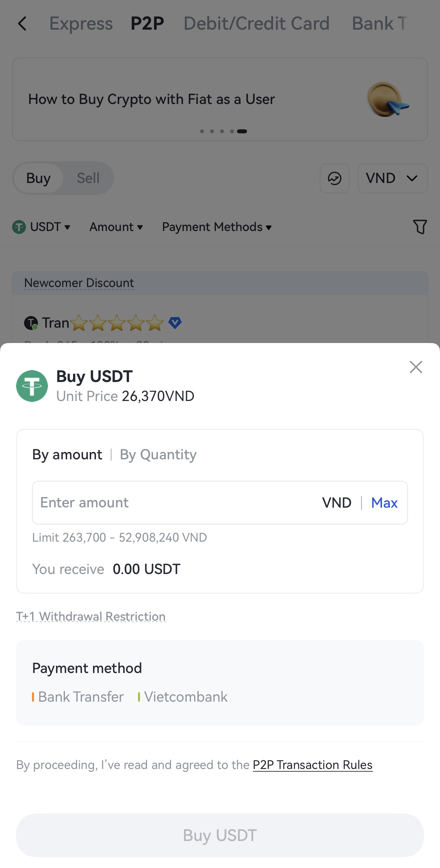Tap the chart trend icon button
The width and height of the screenshot is (440, 868).
click(x=334, y=178)
